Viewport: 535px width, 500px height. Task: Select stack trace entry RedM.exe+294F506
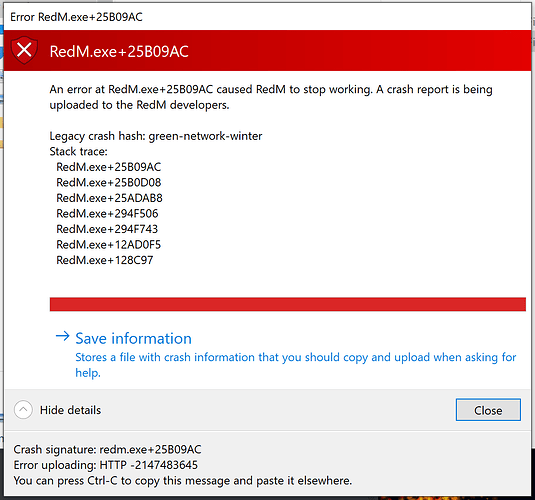107,213
